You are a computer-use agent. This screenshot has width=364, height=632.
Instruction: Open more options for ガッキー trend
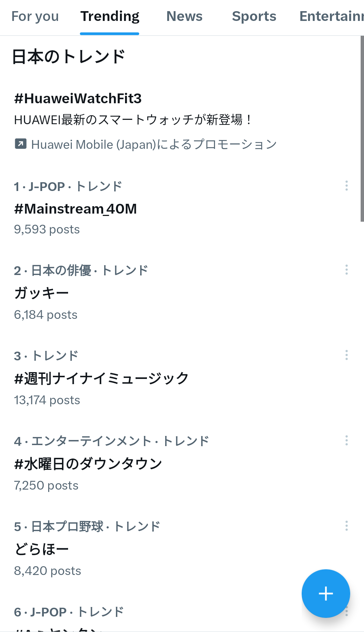click(346, 270)
